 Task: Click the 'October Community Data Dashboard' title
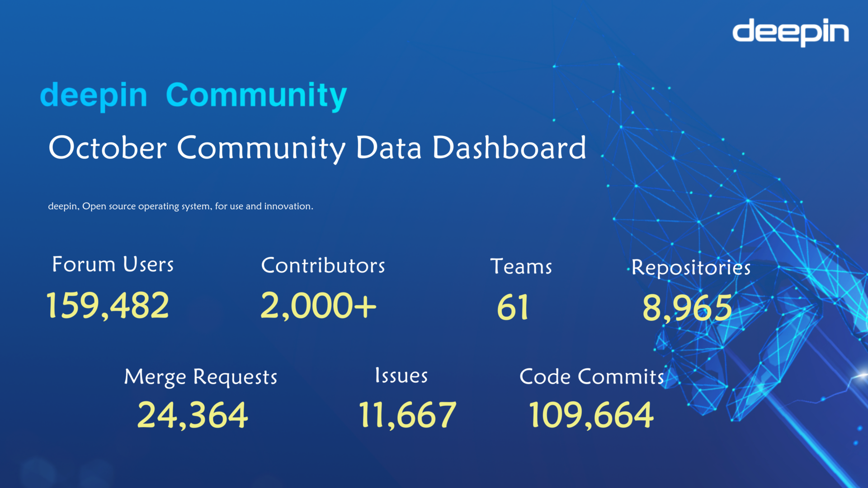pos(317,148)
